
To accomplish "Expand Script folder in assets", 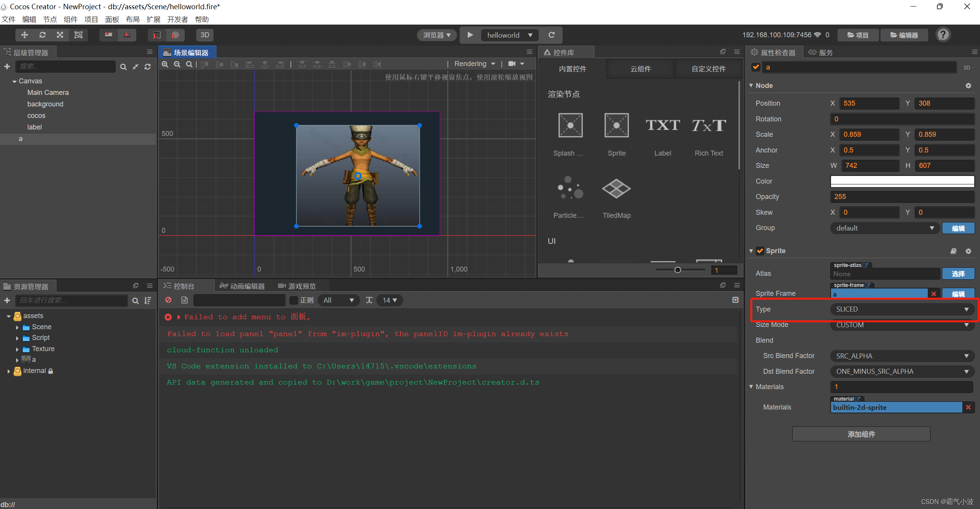I will [x=17, y=338].
